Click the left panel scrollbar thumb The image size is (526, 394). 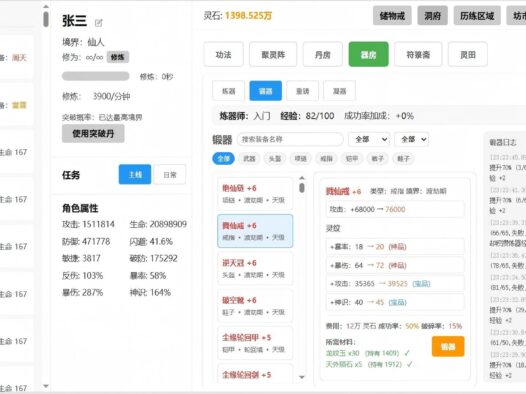(46, 19)
